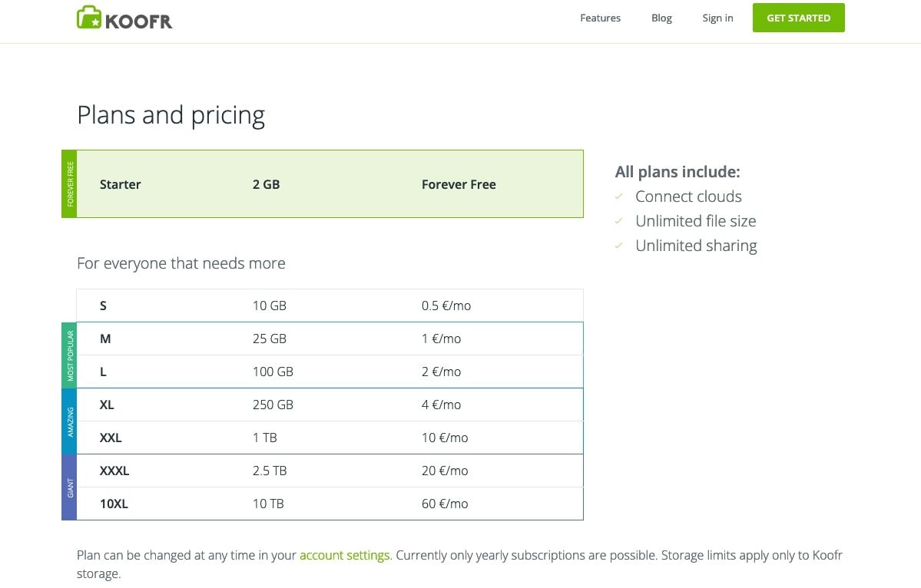The height and width of the screenshot is (588, 921).
Task: Select the Starter Forever Free plan
Action: [330, 184]
